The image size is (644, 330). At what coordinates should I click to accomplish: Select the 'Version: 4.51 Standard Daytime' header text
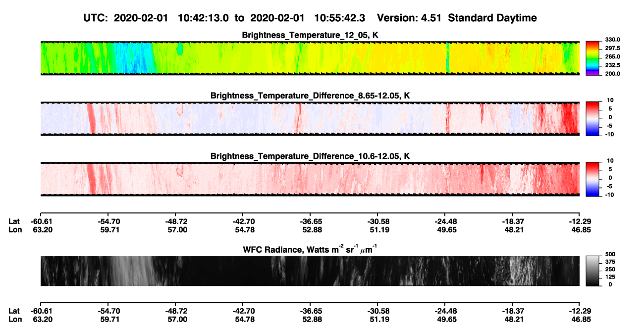pos(457,18)
